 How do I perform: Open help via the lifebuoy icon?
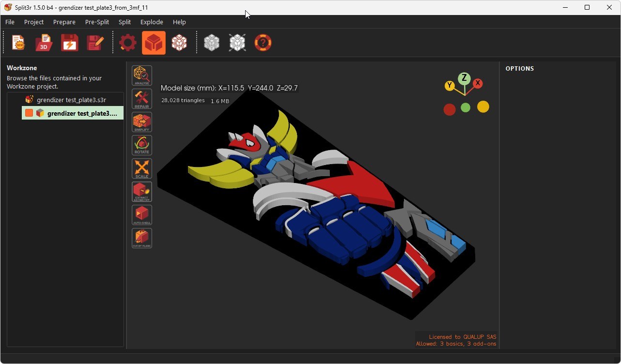[263, 43]
